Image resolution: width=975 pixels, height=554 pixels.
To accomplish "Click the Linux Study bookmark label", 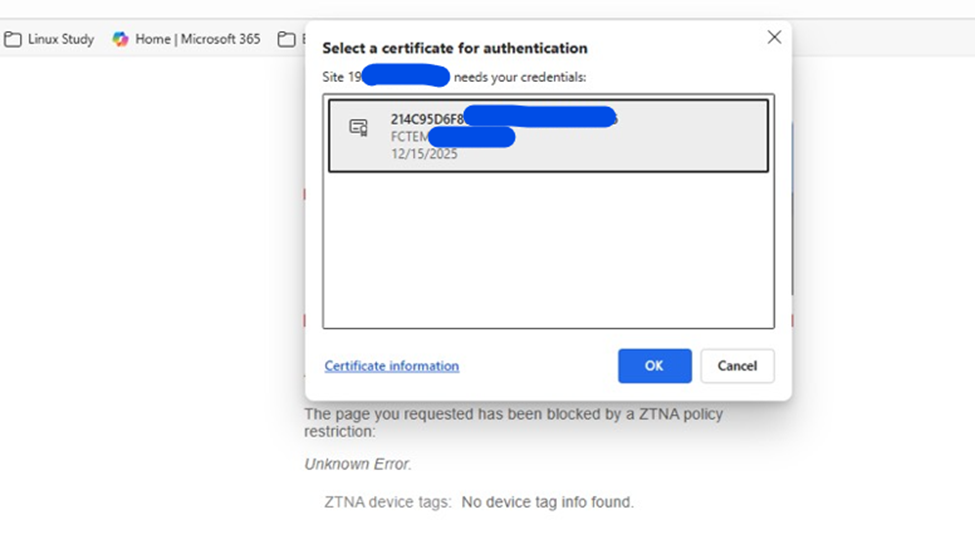I will [61, 39].
